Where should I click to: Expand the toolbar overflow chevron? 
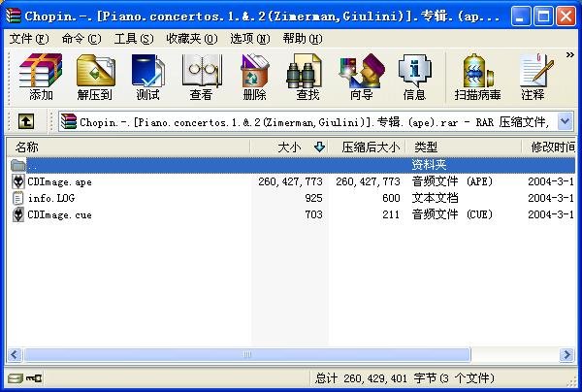pos(569,55)
